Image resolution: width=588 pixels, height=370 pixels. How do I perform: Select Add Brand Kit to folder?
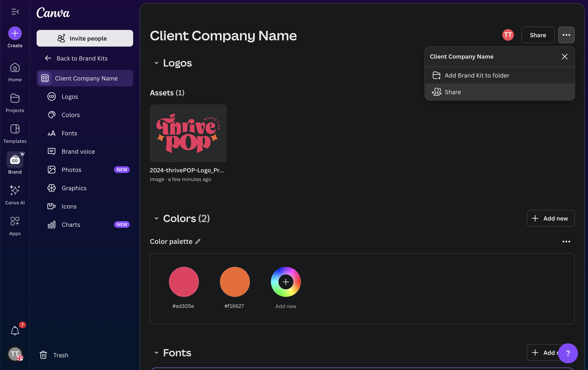(x=500, y=75)
